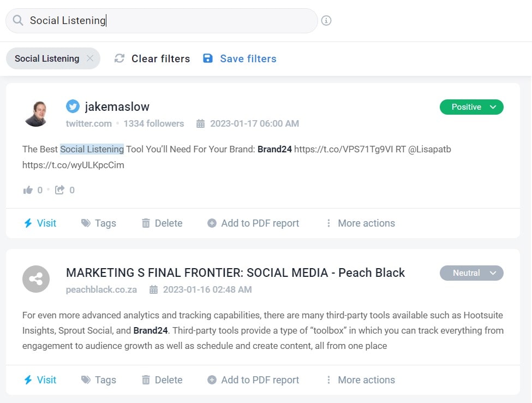Add the Peach Black mention to PDF report
Viewport: 532px width, 403px height.
coord(253,380)
